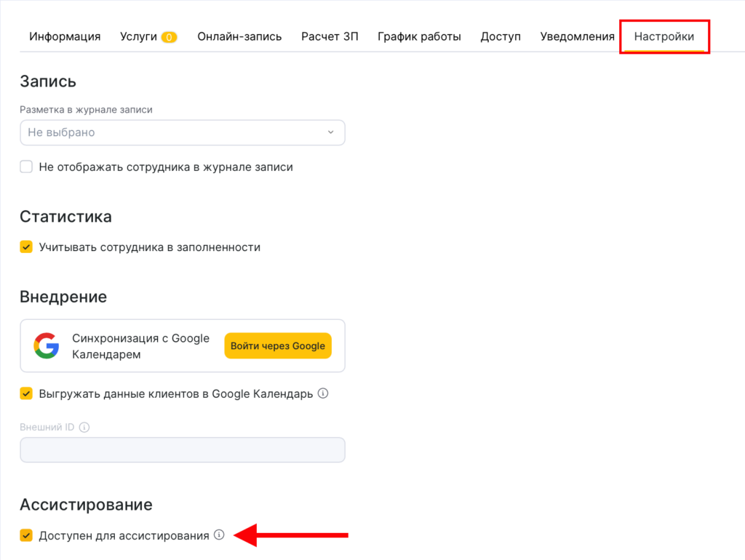The image size is (745, 560).
Task: Open the График работы tab
Action: [x=419, y=36]
